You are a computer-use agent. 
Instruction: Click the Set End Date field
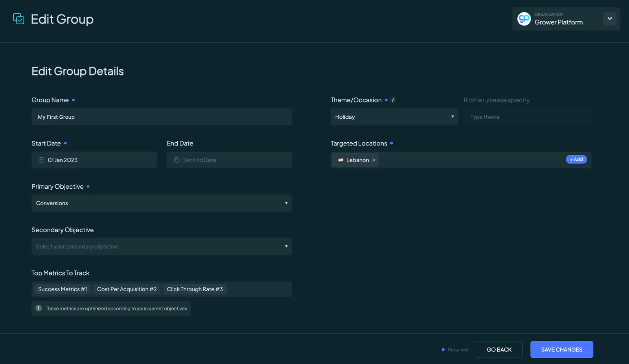click(229, 160)
